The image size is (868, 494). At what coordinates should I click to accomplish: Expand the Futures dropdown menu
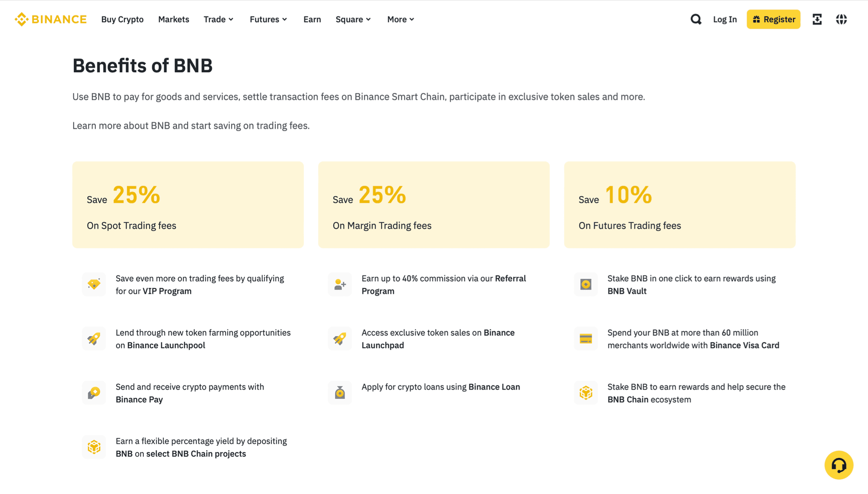click(x=268, y=19)
